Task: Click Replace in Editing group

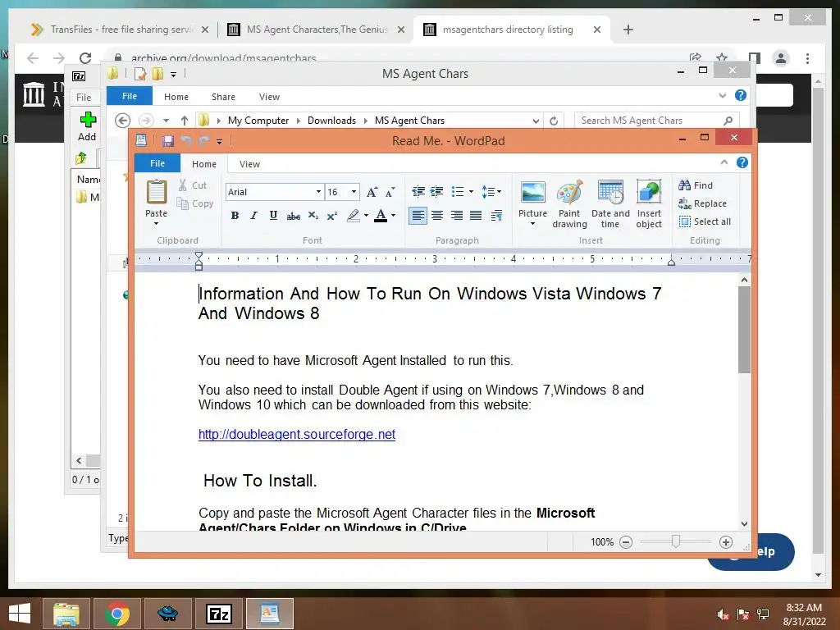Action: point(702,203)
